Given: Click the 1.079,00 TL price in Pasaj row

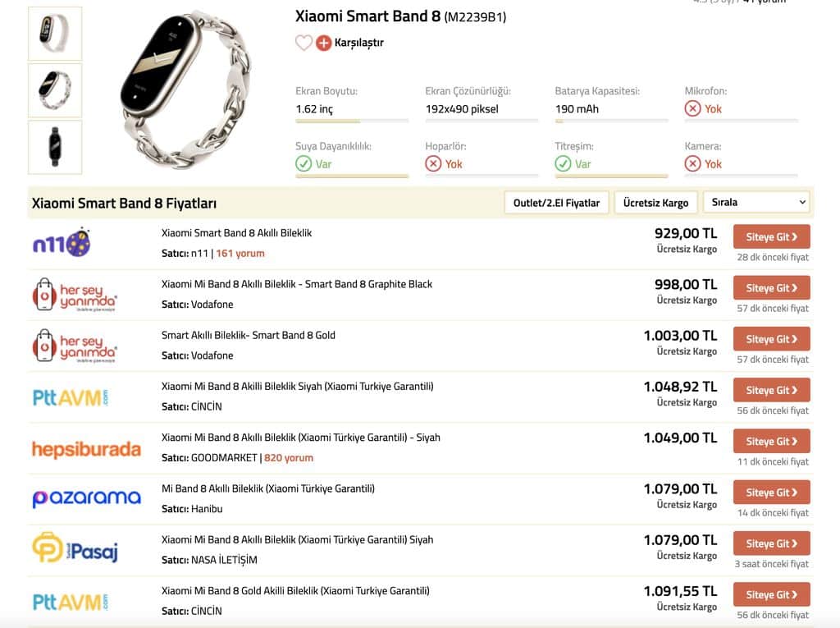Looking at the screenshot, I should [x=680, y=540].
